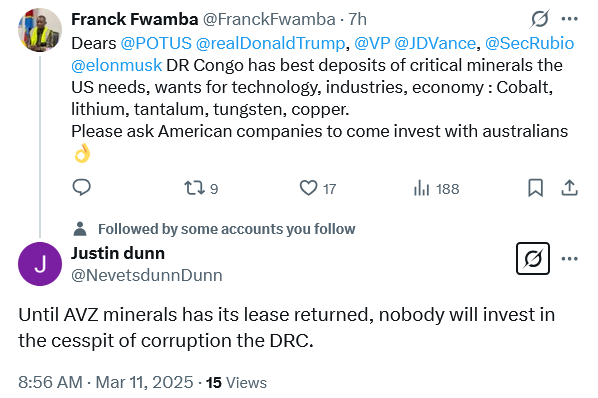
Task: Open more options menu on Justin dunn's reply
Action: [570, 259]
